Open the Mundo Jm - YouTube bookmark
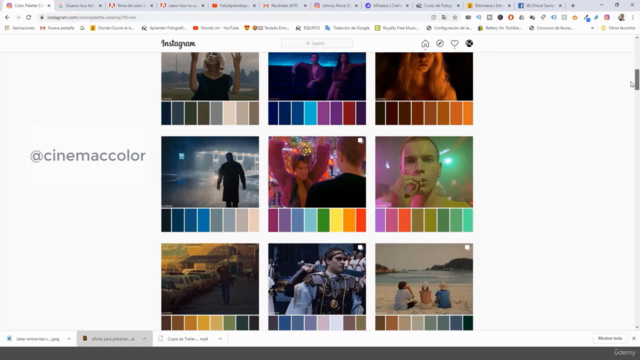Image resolution: width=640 pixels, height=360 pixels. click(216, 28)
